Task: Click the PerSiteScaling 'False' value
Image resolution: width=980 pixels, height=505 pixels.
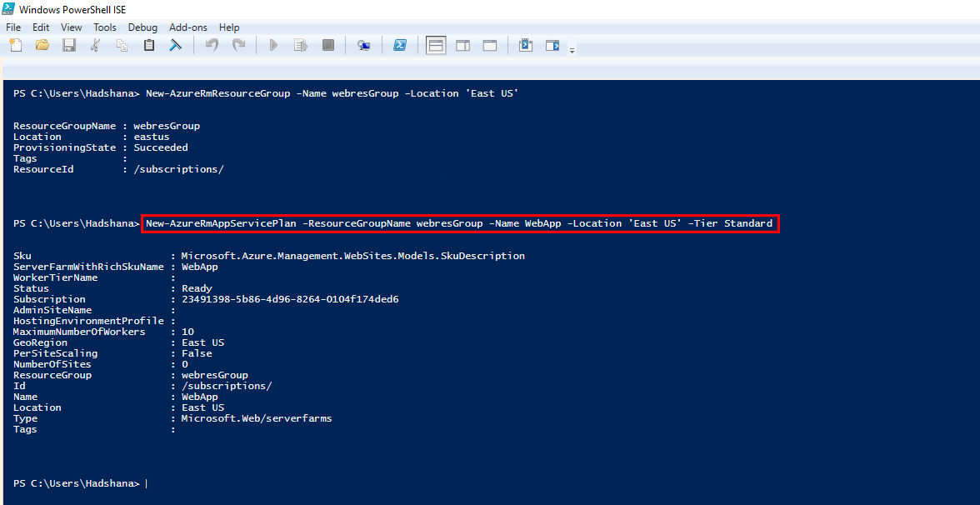Action: tap(197, 353)
